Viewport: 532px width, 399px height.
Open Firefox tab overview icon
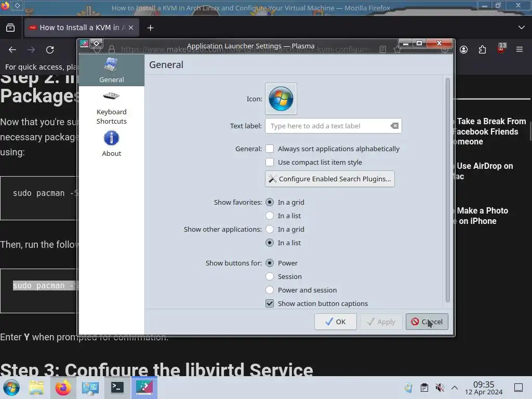(10, 28)
